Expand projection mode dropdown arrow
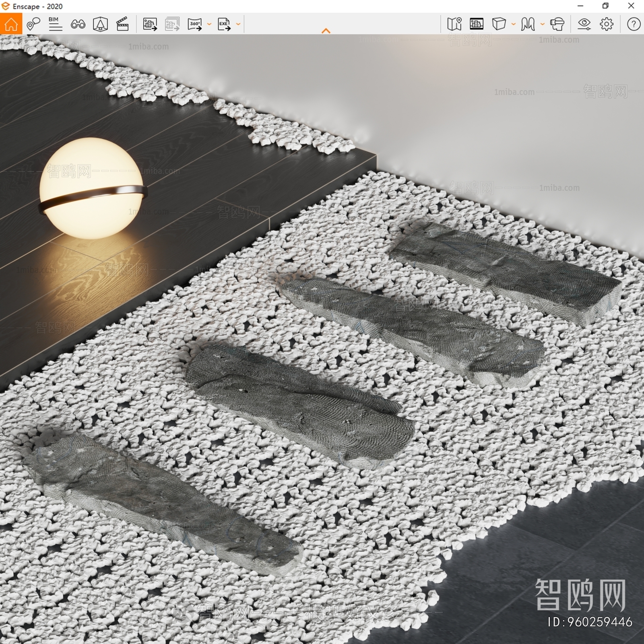Screen dimensions: 644x644 click(x=513, y=24)
